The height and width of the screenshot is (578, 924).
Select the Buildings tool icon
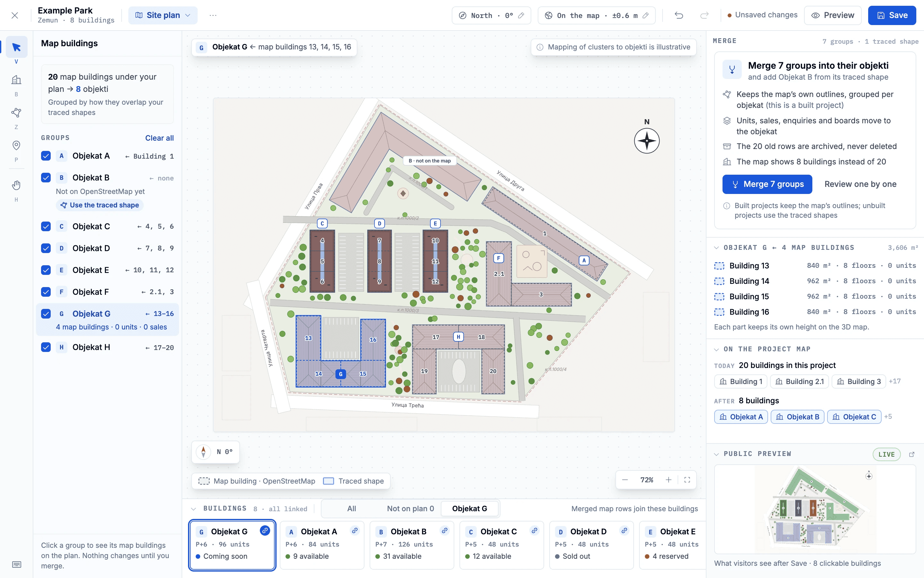pyautogui.click(x=16, y=80)
